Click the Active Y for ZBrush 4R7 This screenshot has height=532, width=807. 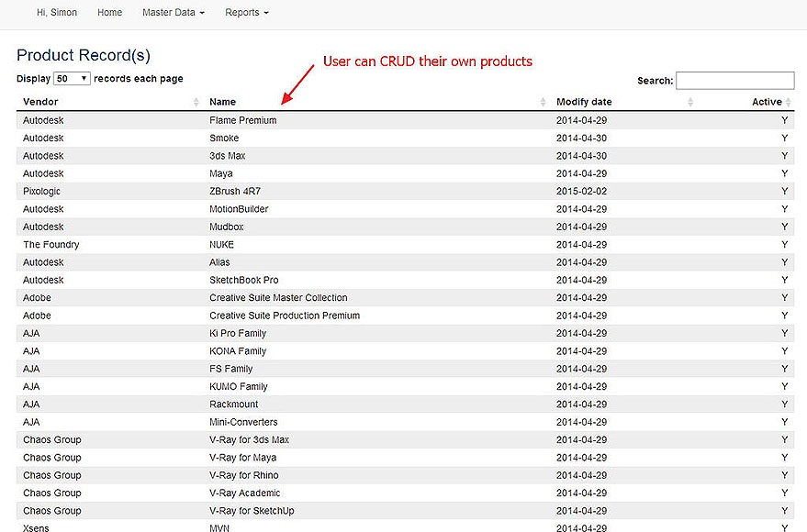pyautogui.click(x=784, y=191)
